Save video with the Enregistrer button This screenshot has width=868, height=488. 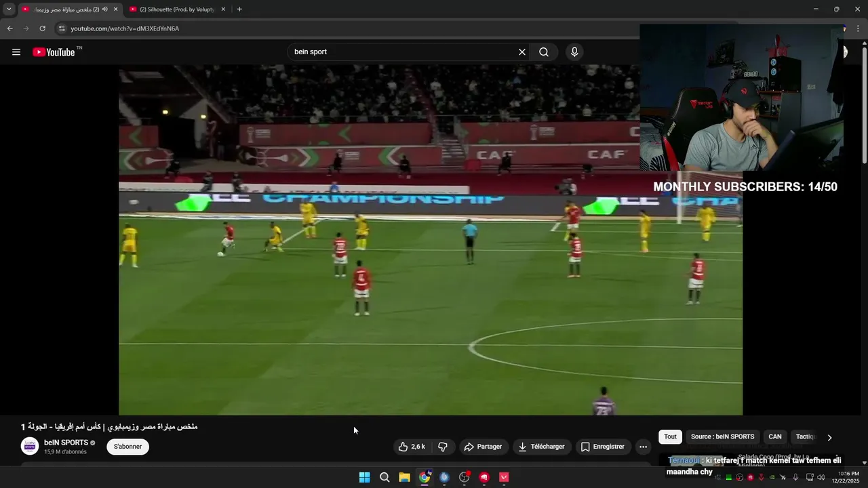(602, 447)
